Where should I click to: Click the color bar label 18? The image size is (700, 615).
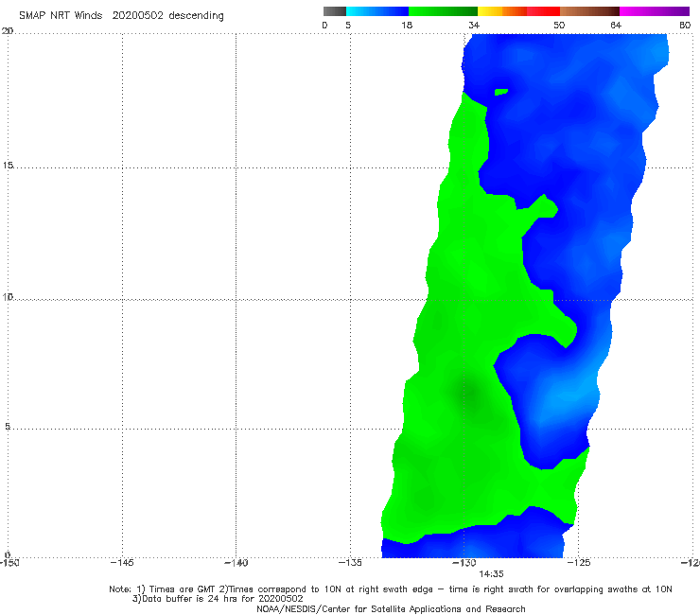click(407, 26)
